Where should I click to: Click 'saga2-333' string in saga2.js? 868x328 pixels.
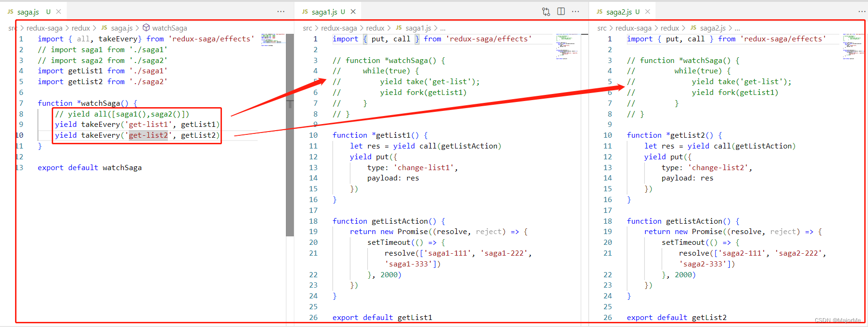point(703,264)
